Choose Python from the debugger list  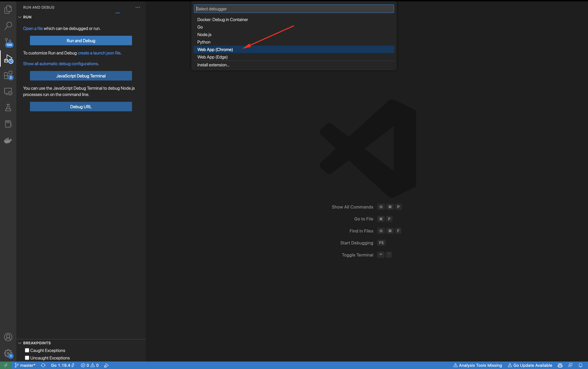pyautogui.click(x=204, y=42)
